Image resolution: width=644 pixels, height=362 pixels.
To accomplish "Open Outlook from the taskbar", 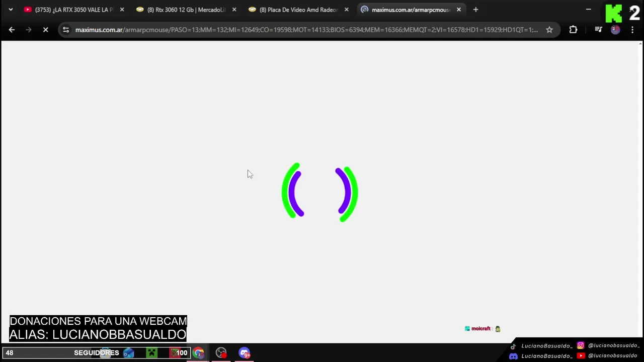I will click(129, 353).
